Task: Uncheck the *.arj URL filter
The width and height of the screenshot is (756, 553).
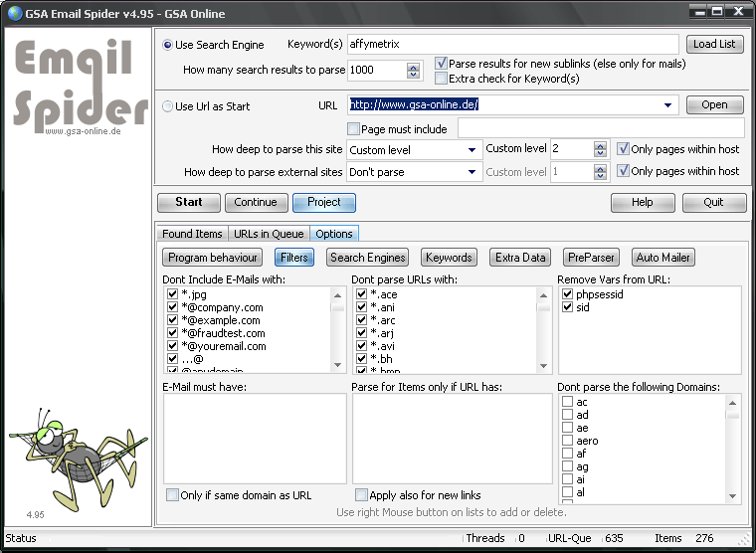Action: pos(362,332)
